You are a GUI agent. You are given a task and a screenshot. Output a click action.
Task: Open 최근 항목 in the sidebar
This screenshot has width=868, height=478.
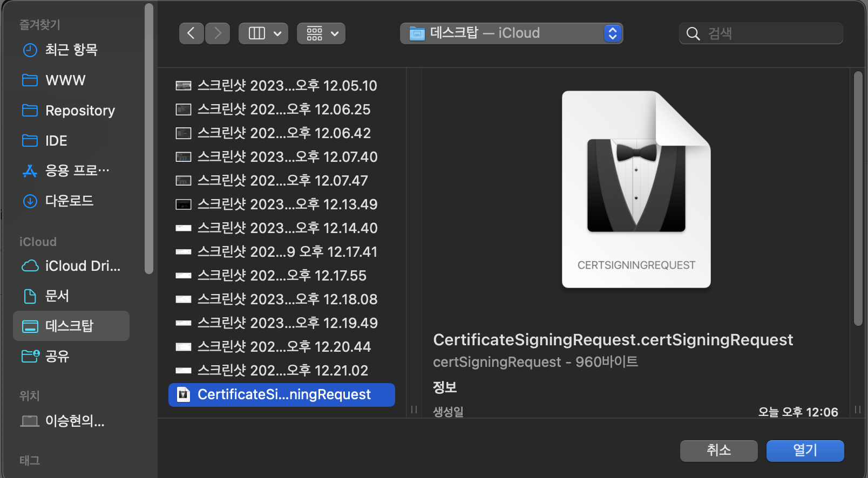[71, 50]
